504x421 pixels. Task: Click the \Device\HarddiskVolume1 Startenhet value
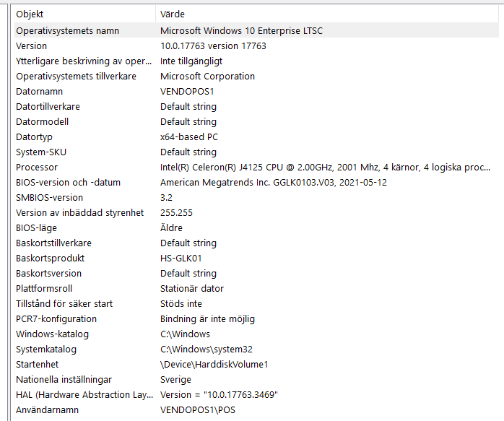tap(214, 364)
